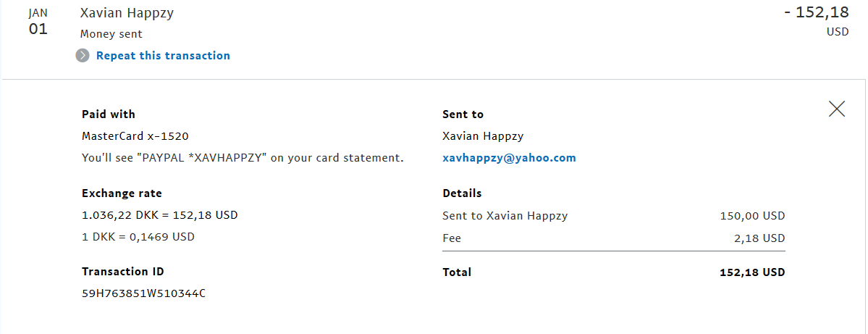Select the Money sent status label
Screen dimensions: 868x334
pyautogui.click(x=111, y=34)
